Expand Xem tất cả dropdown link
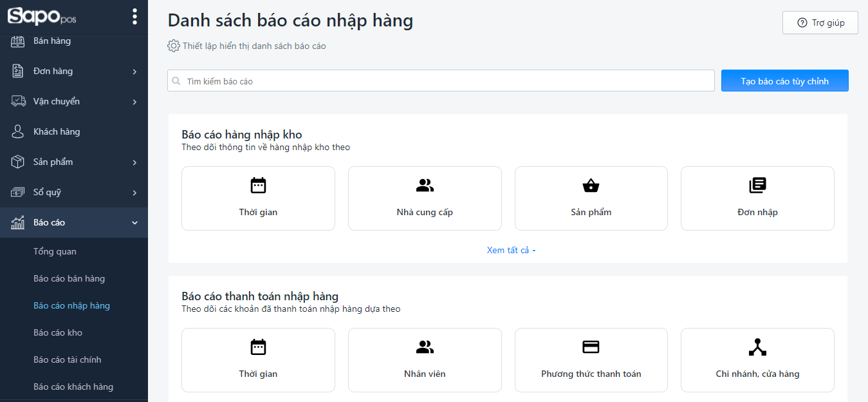This screenshot has height=402, width=868. click(x=511, y=250)
